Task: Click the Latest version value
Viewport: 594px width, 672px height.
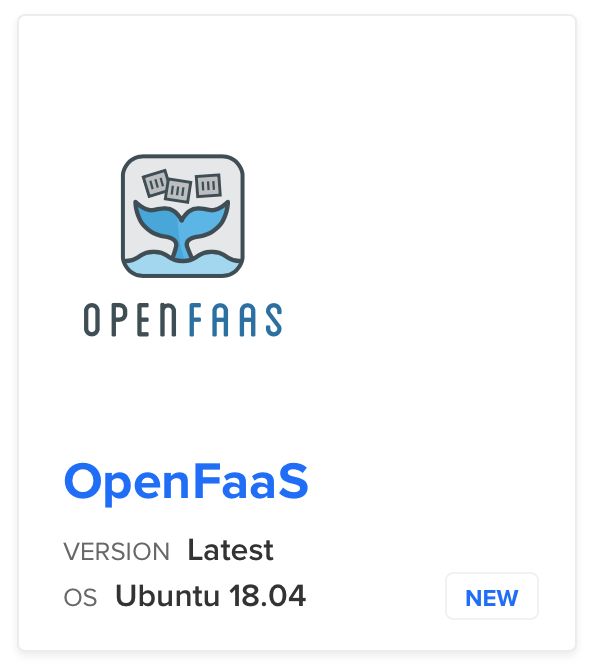Action: (231, 550)
